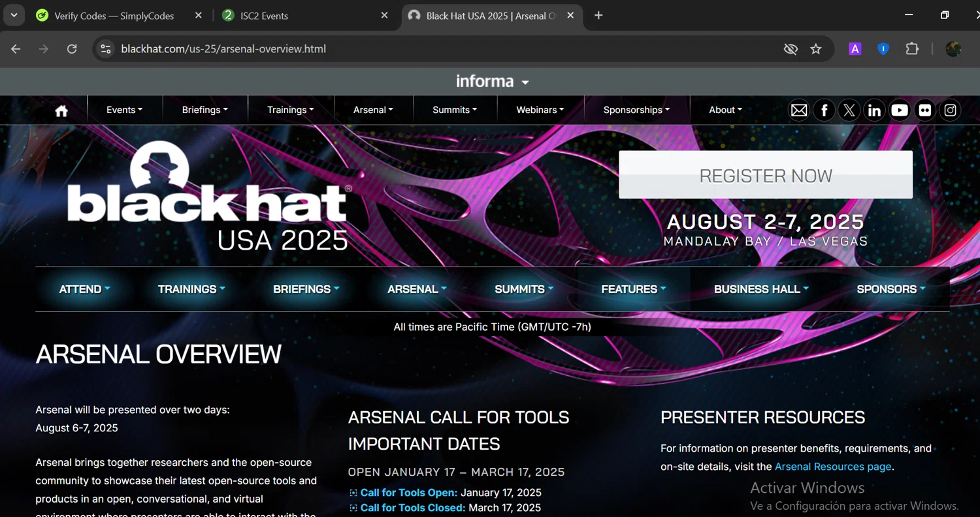The height and width of the screenshot is (517, 980).
Task: Open uppercase TRAININGS in the event menu
Action: [191, 289]
